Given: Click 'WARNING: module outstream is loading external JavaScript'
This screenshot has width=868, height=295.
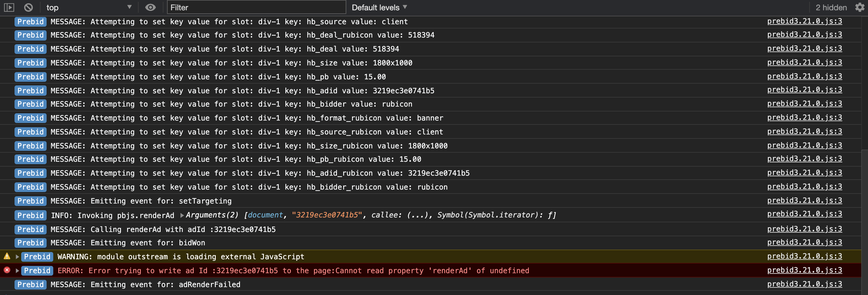Looking at the screenshot, I should click(181, 257).
